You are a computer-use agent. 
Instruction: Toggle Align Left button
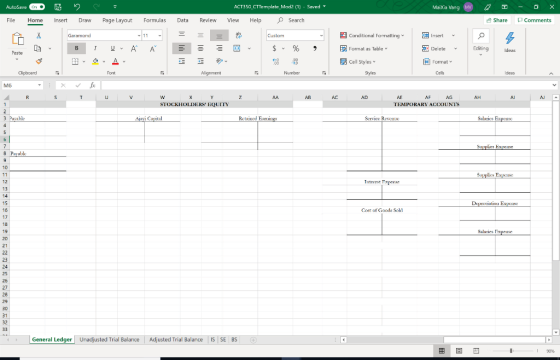182,48
